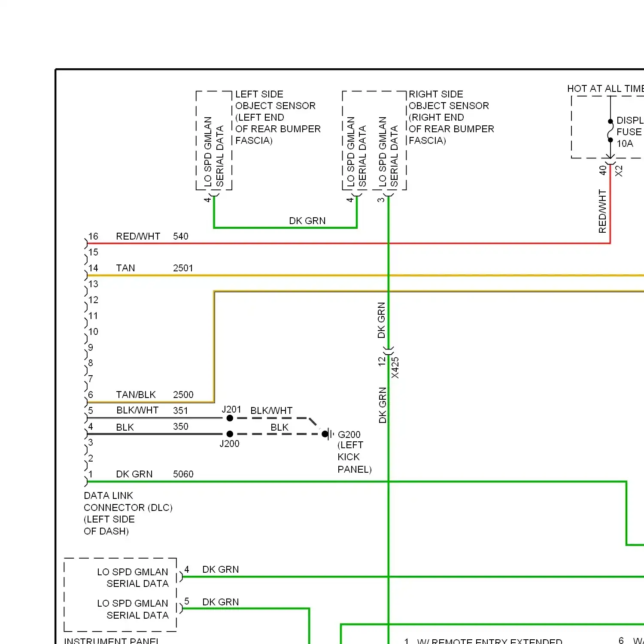Click the X2 connector label

point(619,171)
